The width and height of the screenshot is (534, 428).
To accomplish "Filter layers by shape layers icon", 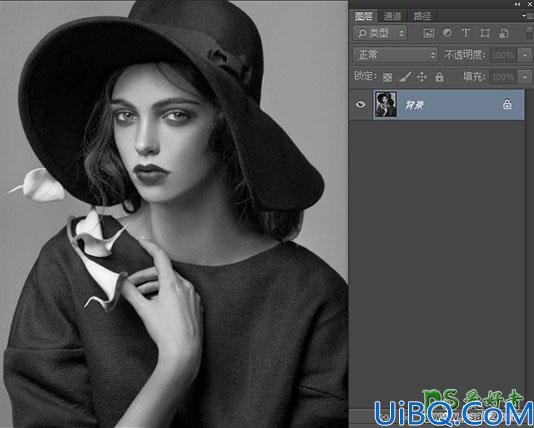I will click(485, 33).
